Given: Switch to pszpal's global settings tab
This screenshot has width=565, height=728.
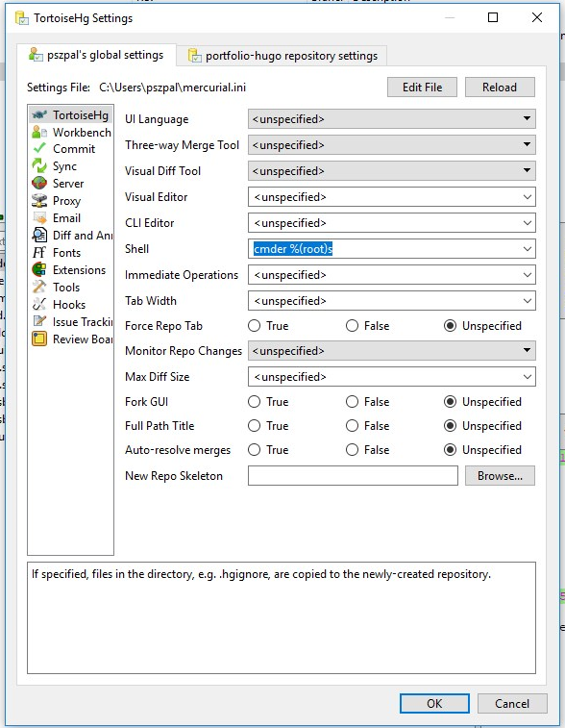Looking at the screenshot, I should point(96,55).
